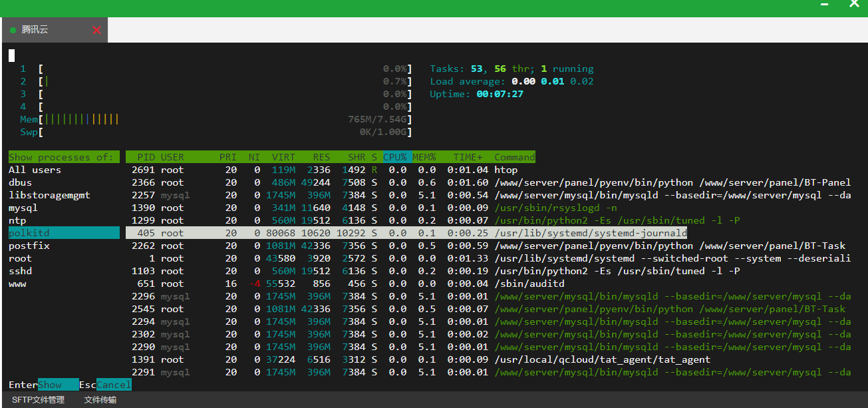Click the Mem usage meter bar
The image size is (868, 408).
coord(216,119)
